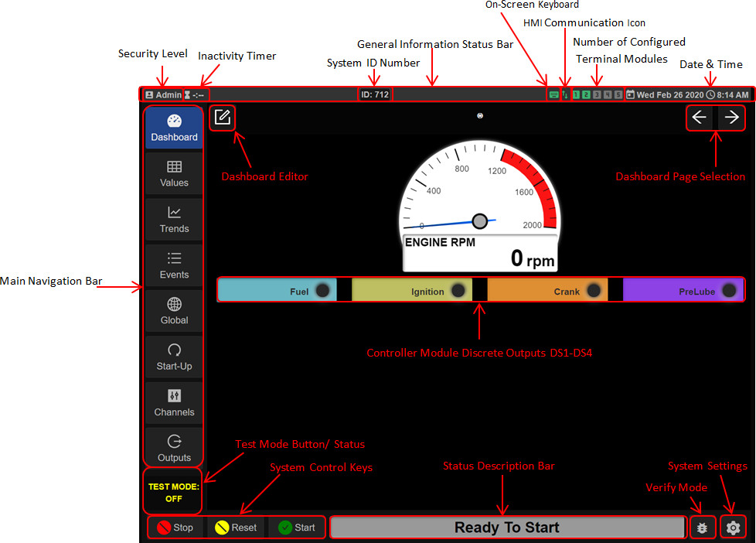Click the Admin security level icon
The image size is (756, 543).
(x=163, y=94)
